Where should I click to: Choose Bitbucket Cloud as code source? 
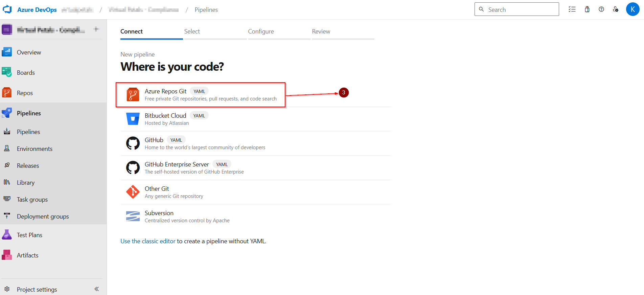coord(256,119)
